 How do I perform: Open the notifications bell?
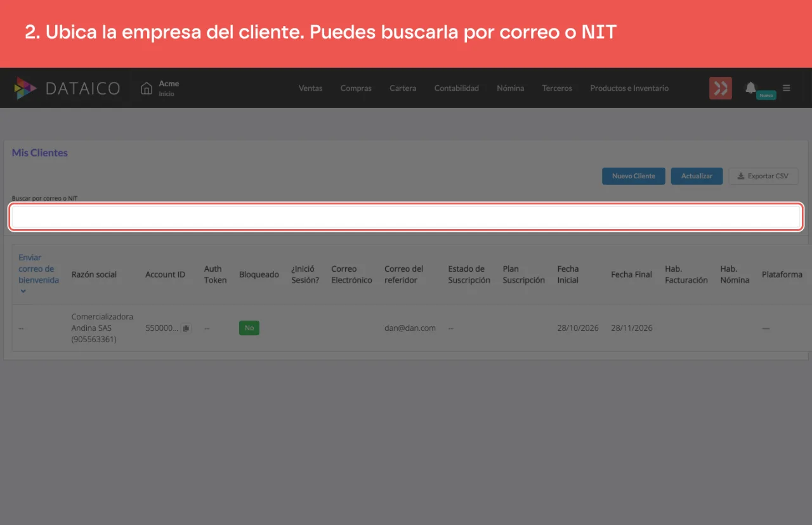[x=751, y=88]
